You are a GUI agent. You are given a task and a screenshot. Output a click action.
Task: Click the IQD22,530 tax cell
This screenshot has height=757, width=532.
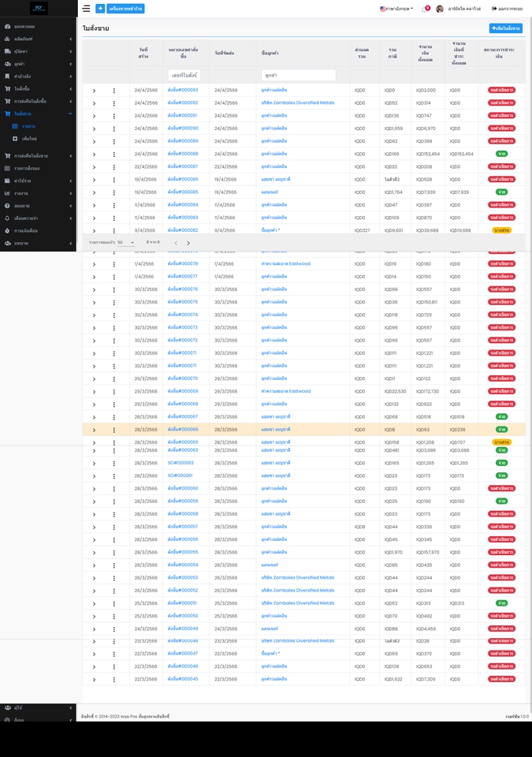click(395, 392)
